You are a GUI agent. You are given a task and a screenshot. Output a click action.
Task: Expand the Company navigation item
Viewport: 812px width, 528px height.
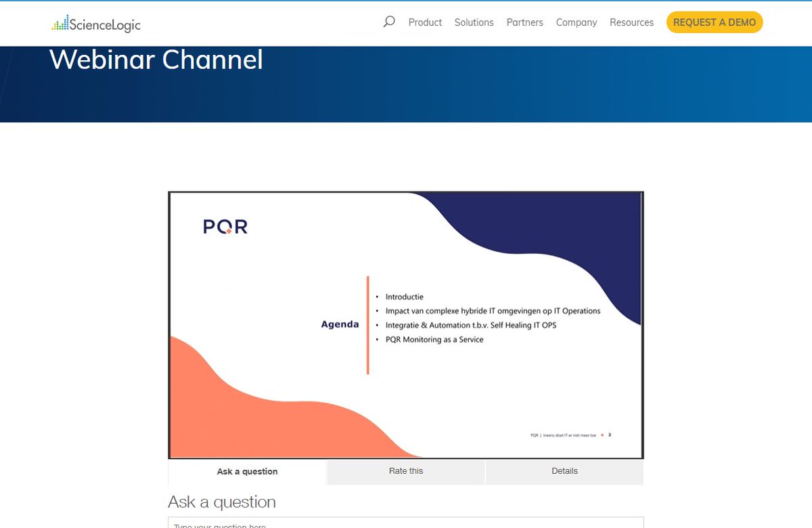pos(576,22)
